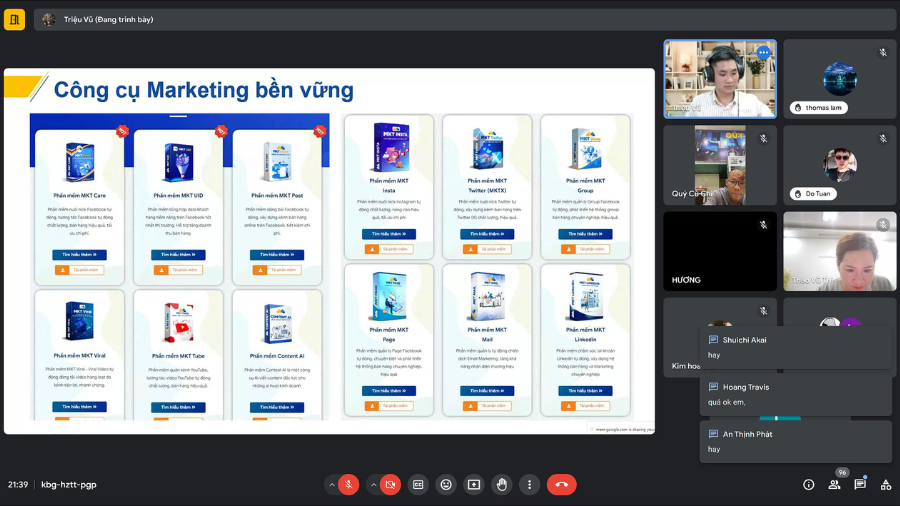Screen dimensions: 900x506
Task: Click download button under MKT Insta
Action: [x=389, y=249]
